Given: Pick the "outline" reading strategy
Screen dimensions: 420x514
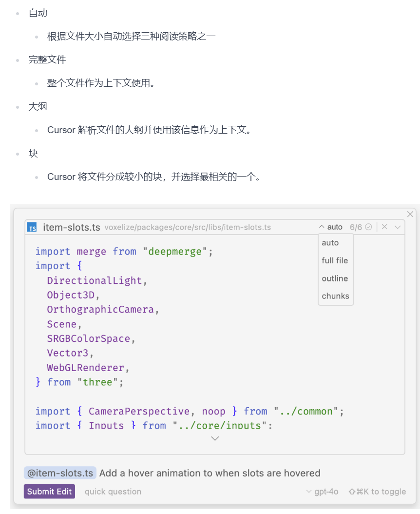Looking at the screenshot, I should click(335, 278).
